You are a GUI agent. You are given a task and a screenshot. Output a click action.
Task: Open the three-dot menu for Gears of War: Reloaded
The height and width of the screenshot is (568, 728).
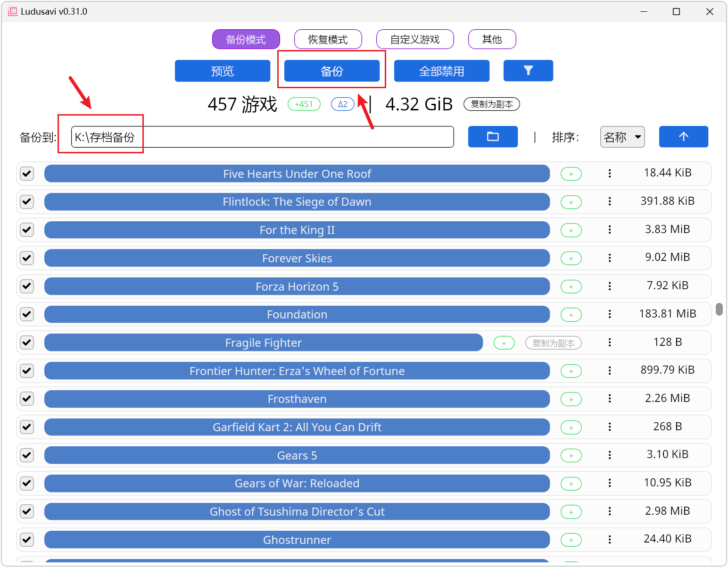(x=610, y=483)
